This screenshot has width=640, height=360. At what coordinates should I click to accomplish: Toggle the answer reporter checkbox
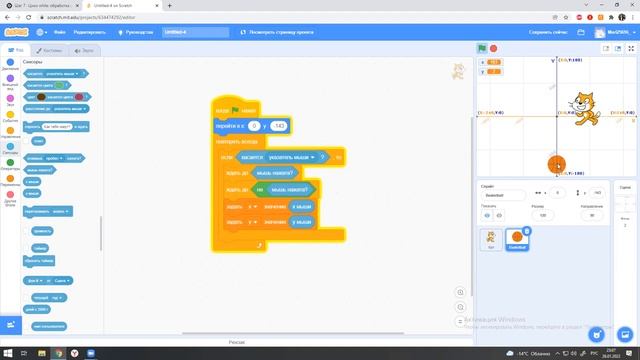point(26,141)
